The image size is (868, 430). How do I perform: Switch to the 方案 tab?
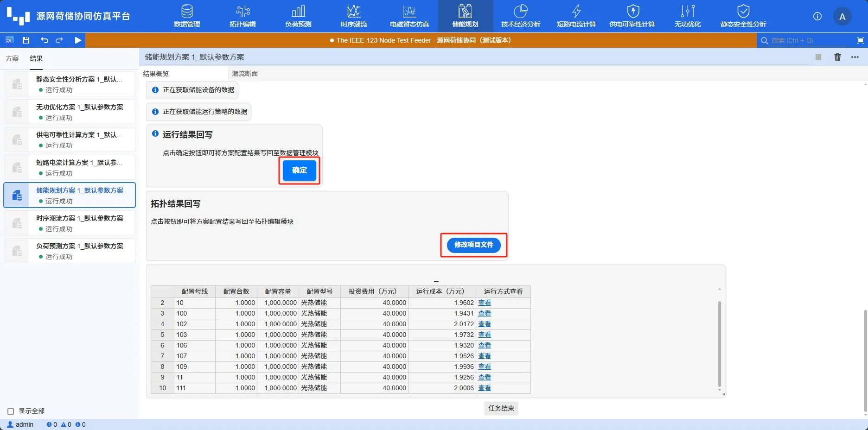12,58
